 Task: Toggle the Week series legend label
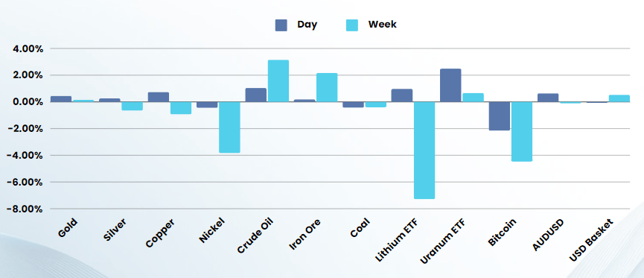383,25
